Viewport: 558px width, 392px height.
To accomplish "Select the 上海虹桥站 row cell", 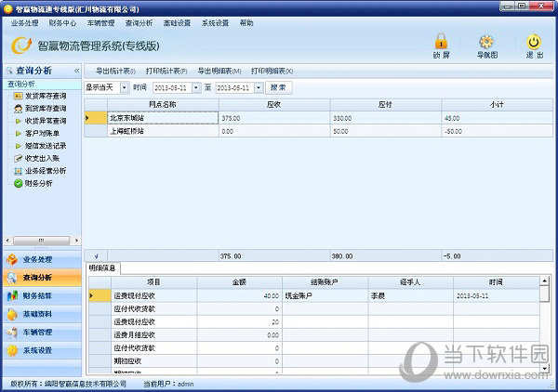I will pos(163,131).
